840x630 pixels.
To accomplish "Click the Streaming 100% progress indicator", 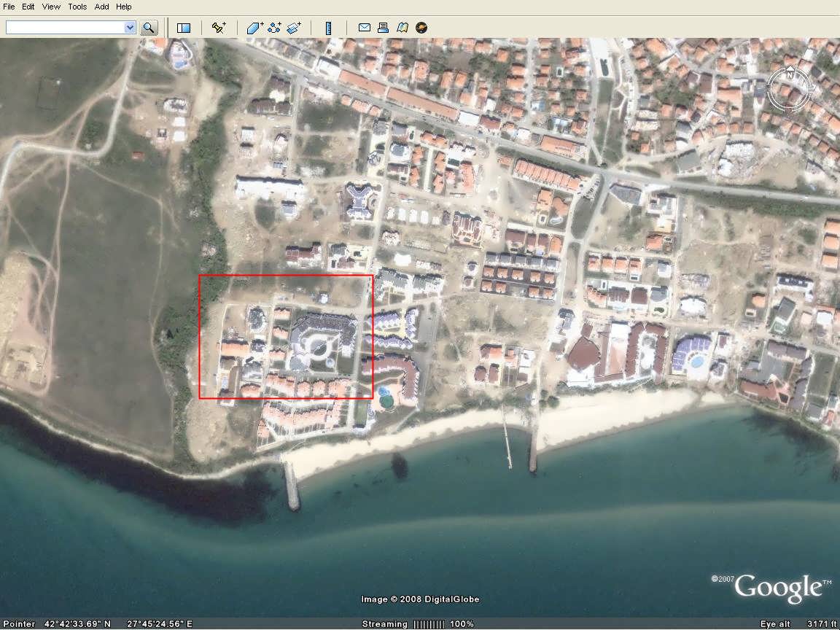I will [418, 624].
